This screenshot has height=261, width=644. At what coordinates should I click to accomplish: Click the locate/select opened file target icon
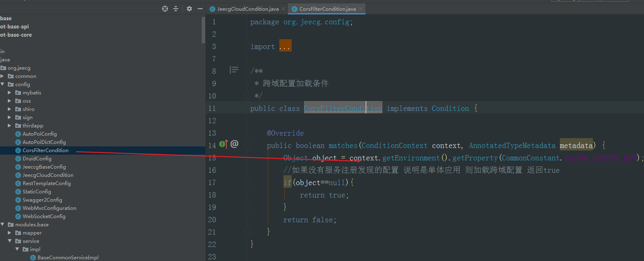pos(165,9)
